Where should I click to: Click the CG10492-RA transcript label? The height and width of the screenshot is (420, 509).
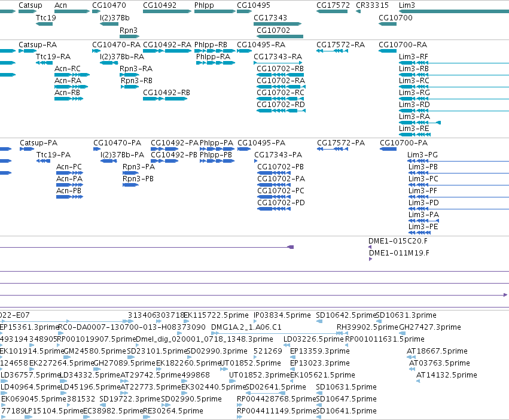[167, 44]
